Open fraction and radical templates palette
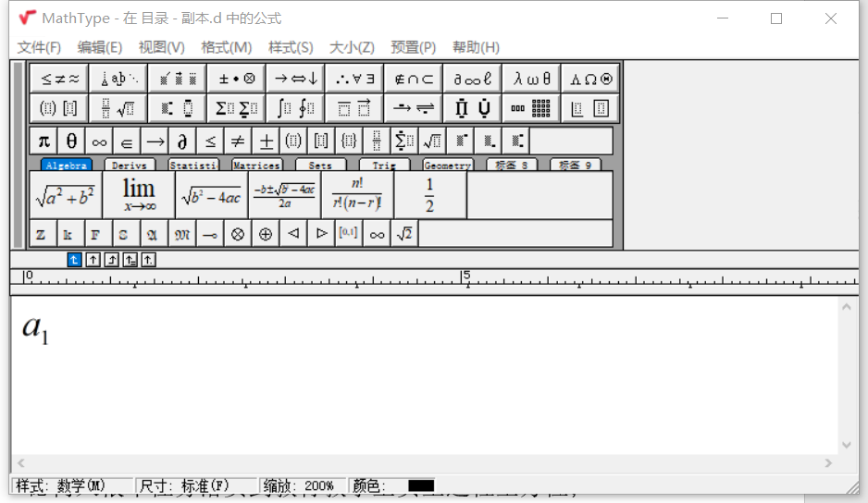The image size is (868, 503). pos(118,108)
